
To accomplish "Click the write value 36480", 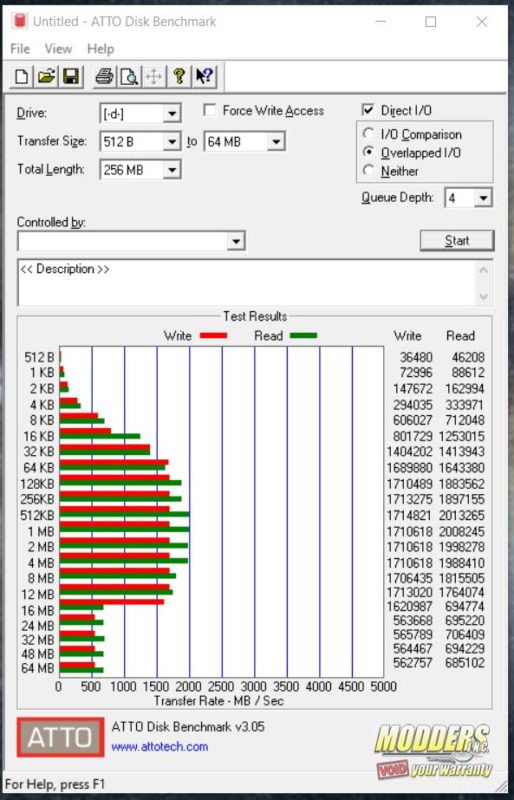I will (x=417, y=358).
